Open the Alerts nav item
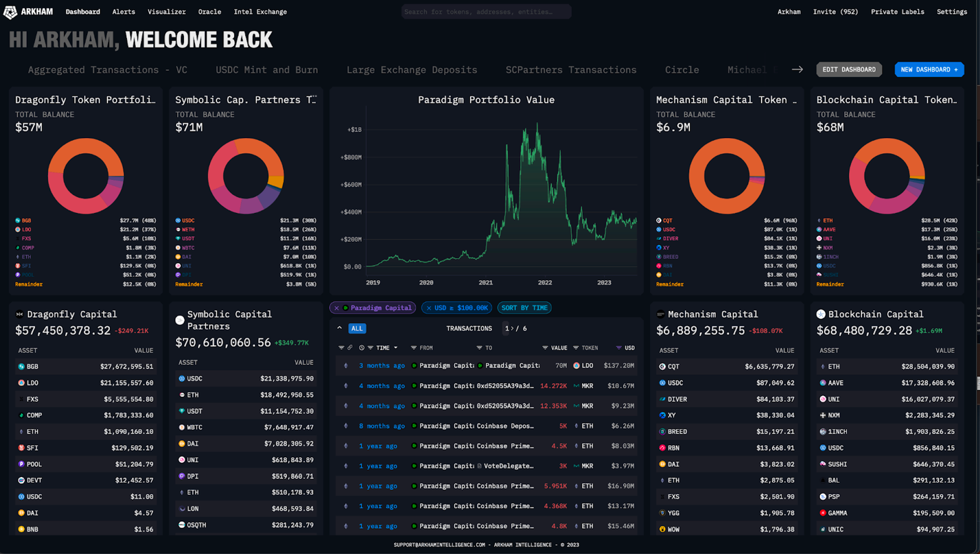 pyautogui.click(x=124, y=12)
